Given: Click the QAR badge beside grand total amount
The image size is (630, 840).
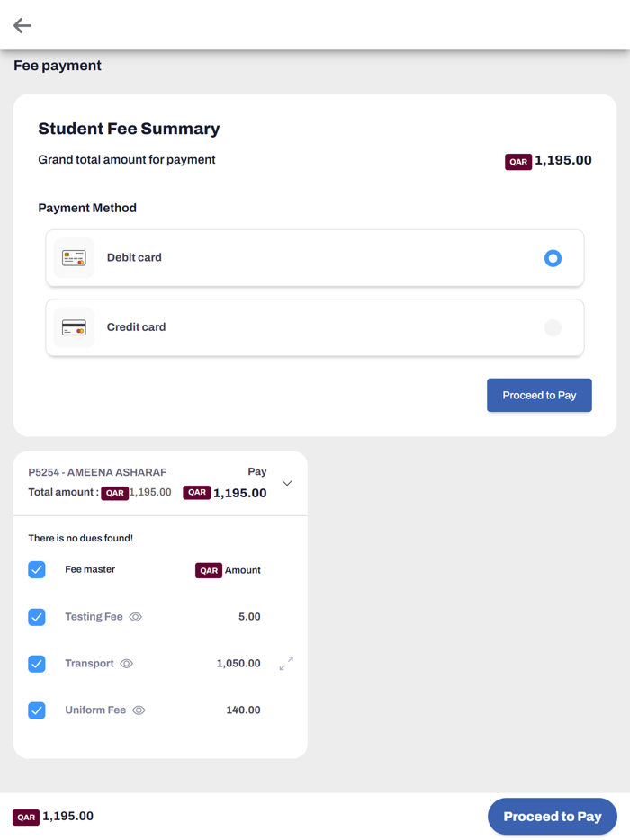Looking at the screenshot, I should pyautogui.click(x=518, y=161).
